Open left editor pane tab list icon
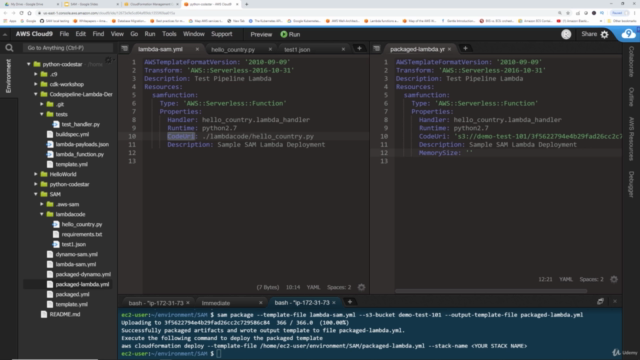Screen dimensions: 640x360 124,49
